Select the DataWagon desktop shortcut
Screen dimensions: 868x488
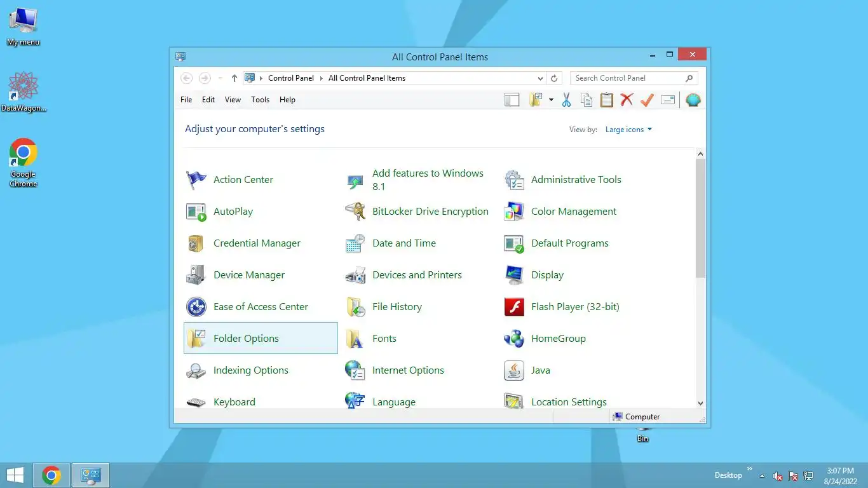point(24,91)
